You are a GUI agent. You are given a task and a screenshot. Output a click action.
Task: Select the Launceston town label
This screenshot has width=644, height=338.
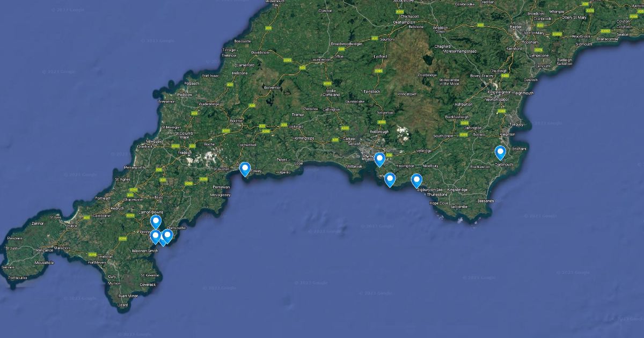coord(321,60)
